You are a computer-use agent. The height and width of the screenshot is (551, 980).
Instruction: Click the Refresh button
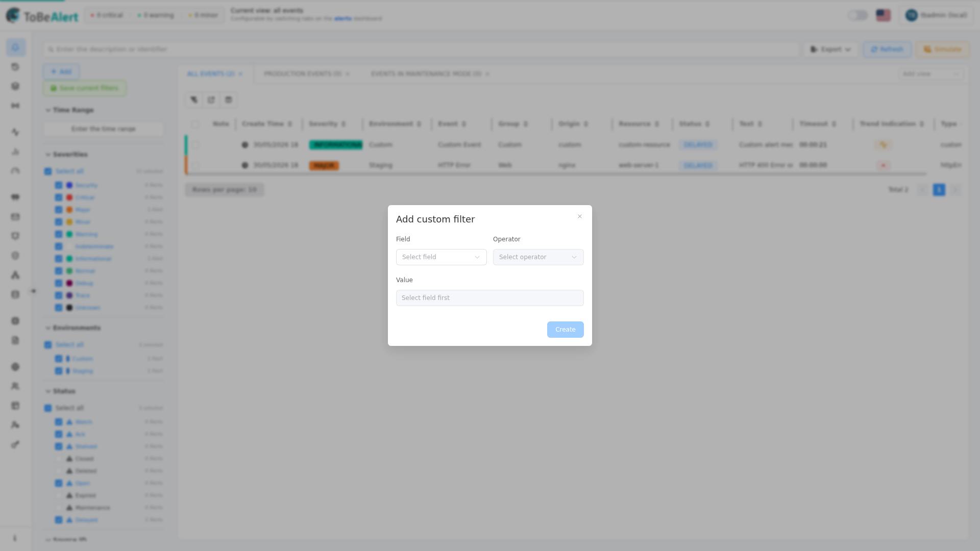click(887, 49)
